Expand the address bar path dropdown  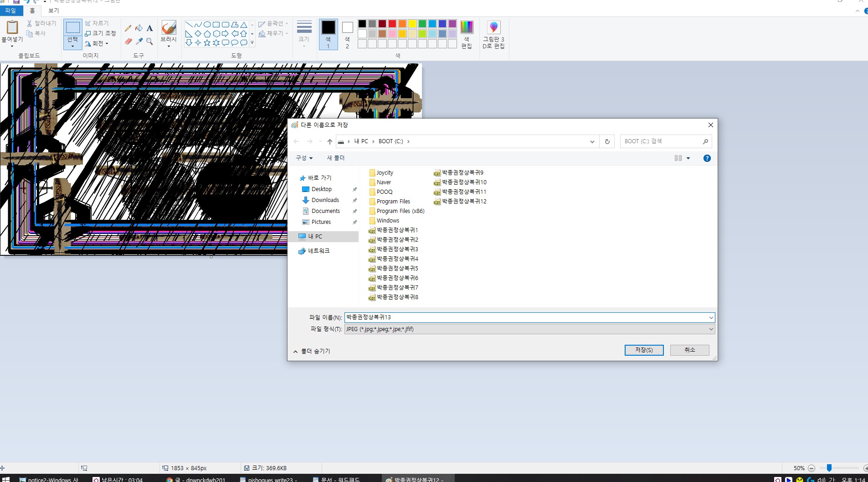click(592, 141)
